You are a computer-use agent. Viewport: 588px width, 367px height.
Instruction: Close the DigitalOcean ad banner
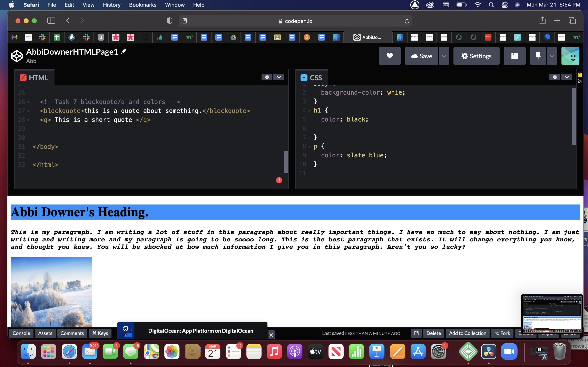click(271, 335)
